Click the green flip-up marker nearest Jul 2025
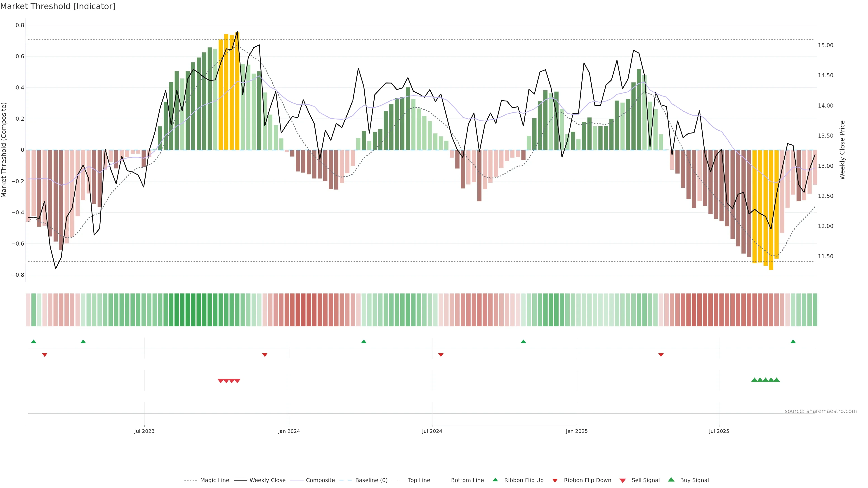This screenshot has width=868, height=488. (793, 342)
